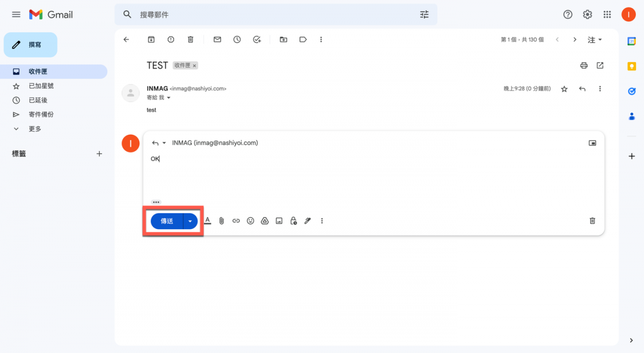
Task: Toggle formatting options A icon
Action: click(x=207, y=221)
